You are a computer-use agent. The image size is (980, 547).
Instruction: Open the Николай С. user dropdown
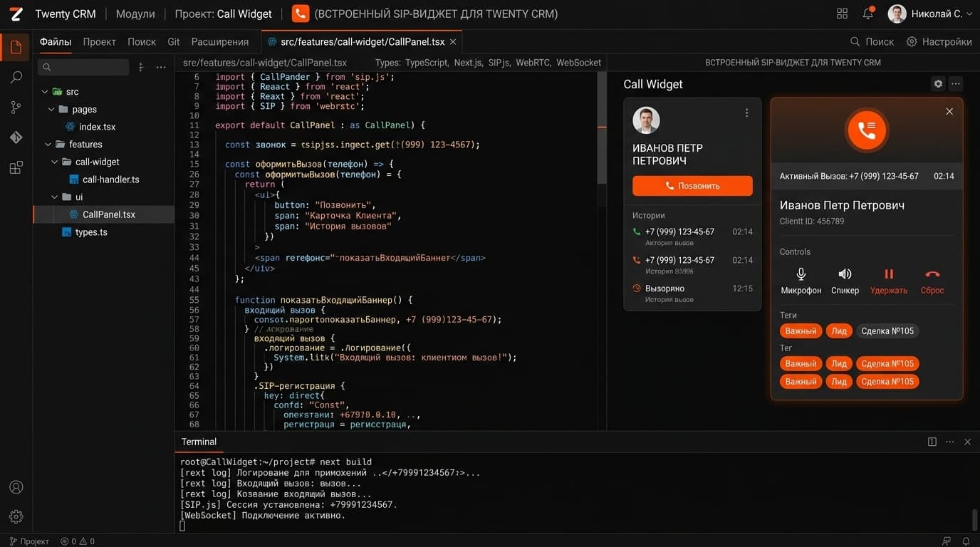[x=930, y=14]
